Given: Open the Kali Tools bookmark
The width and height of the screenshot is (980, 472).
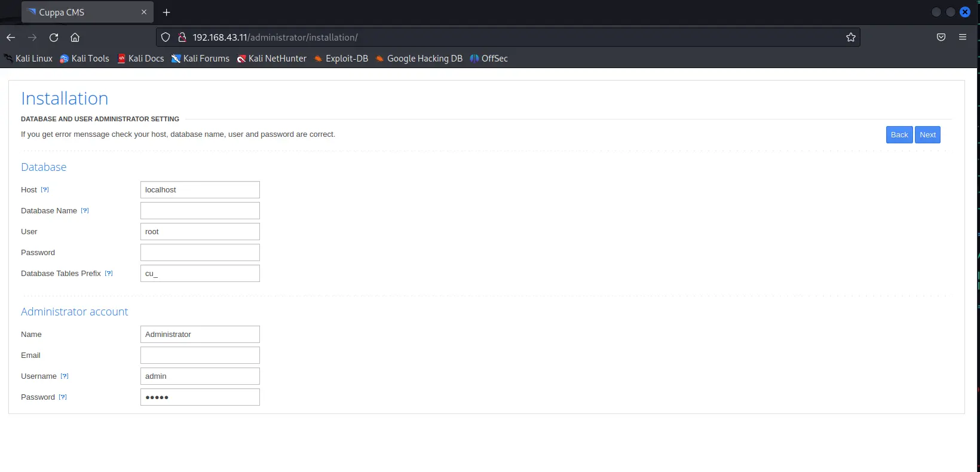Looking at the screenshot, I should 84,59.
